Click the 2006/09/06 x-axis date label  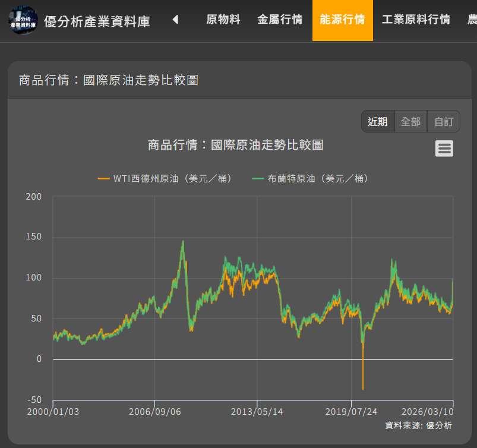(154, 412)
